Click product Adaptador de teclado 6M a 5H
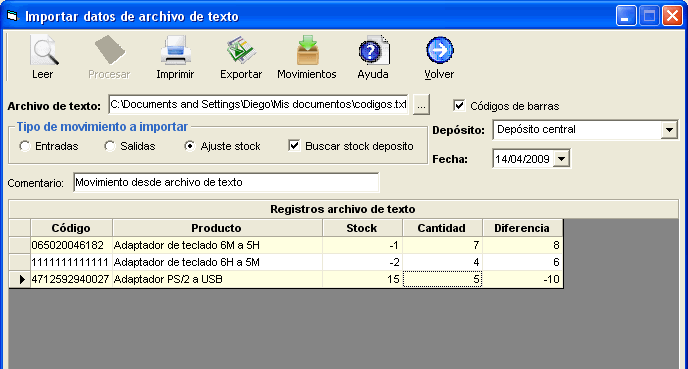The image size is (688, 369). [x=217, y=245]
